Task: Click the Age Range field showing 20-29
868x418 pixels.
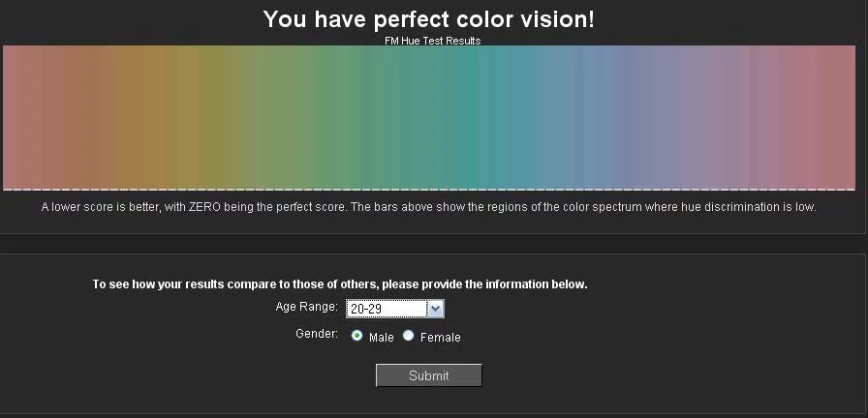Action: pos(387,309)
